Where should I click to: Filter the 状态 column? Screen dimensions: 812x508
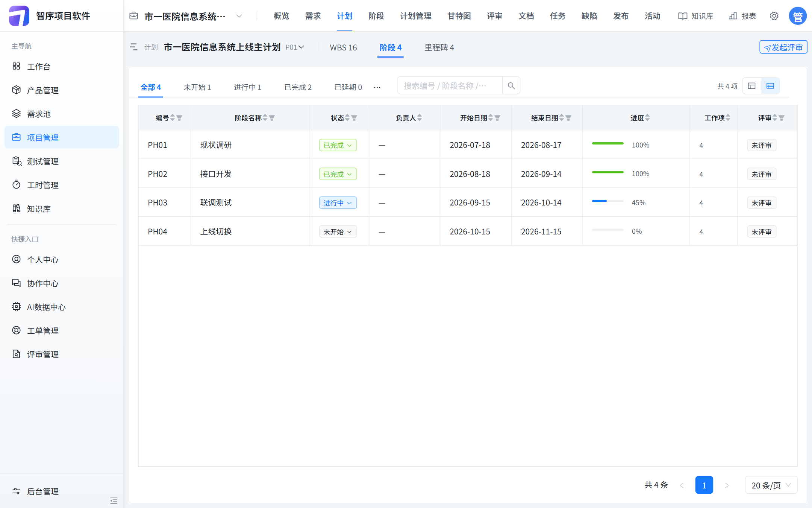point(354,118)
